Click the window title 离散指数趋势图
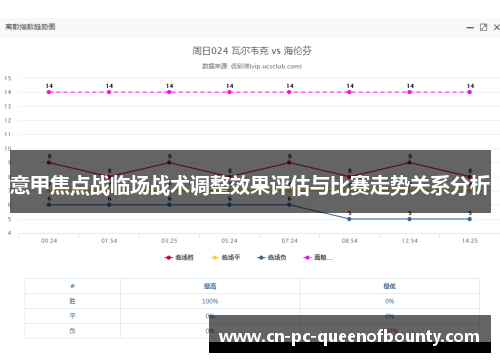Viewport: 500px width, 362px height. [x=30, y=27]
